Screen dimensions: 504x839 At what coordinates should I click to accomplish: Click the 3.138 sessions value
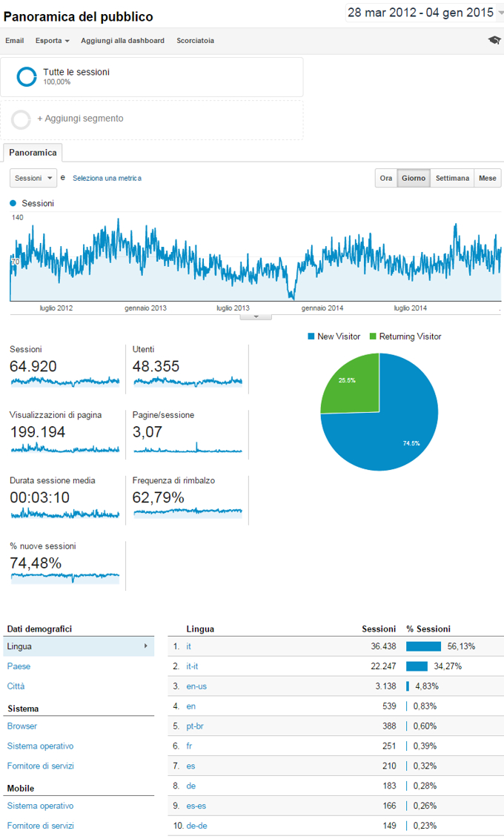[385, 686]
